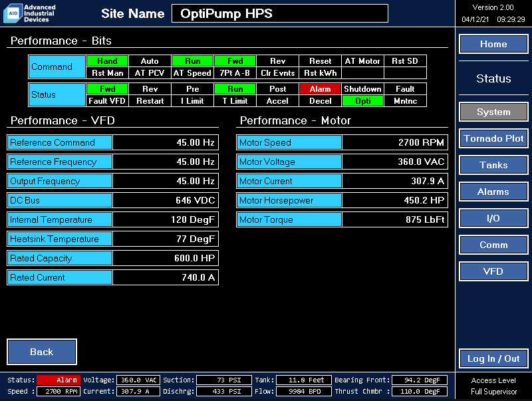Toggle the Run command bit
This screenshot has height=401, width=532.
(x=192, y=61)
